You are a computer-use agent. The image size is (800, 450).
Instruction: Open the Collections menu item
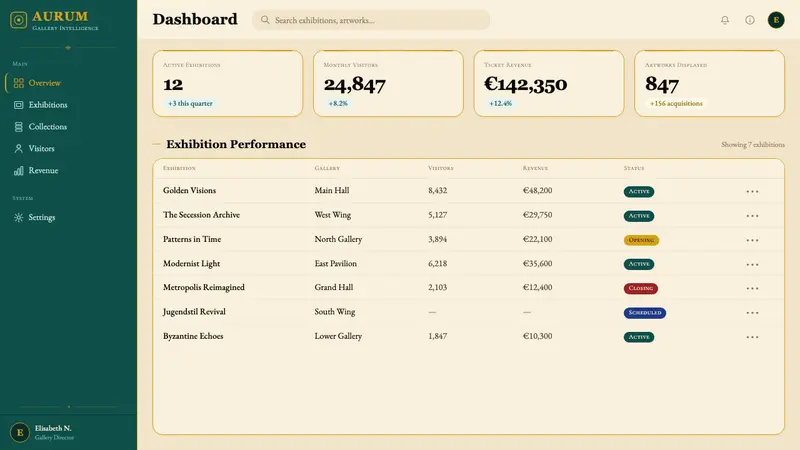(x=68, y=127)
